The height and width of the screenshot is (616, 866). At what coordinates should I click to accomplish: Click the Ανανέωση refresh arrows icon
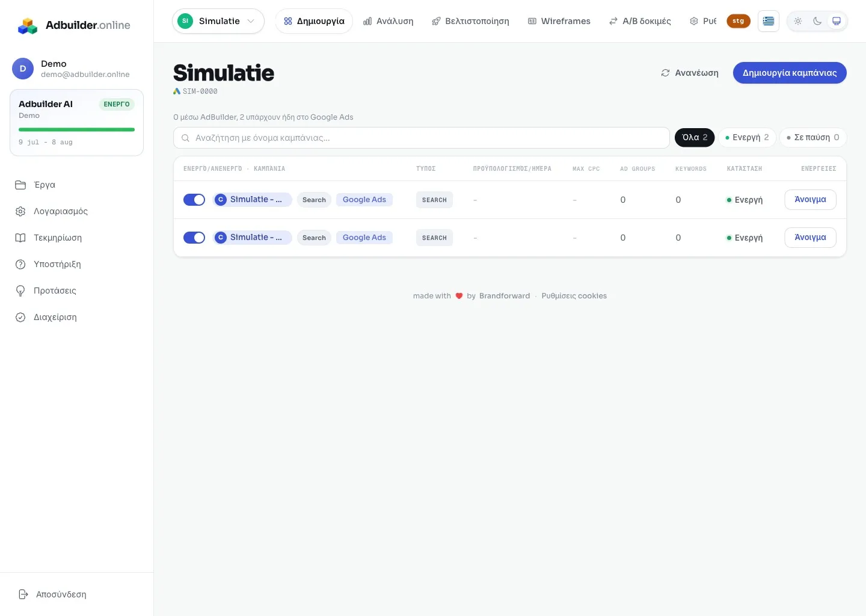665,73
